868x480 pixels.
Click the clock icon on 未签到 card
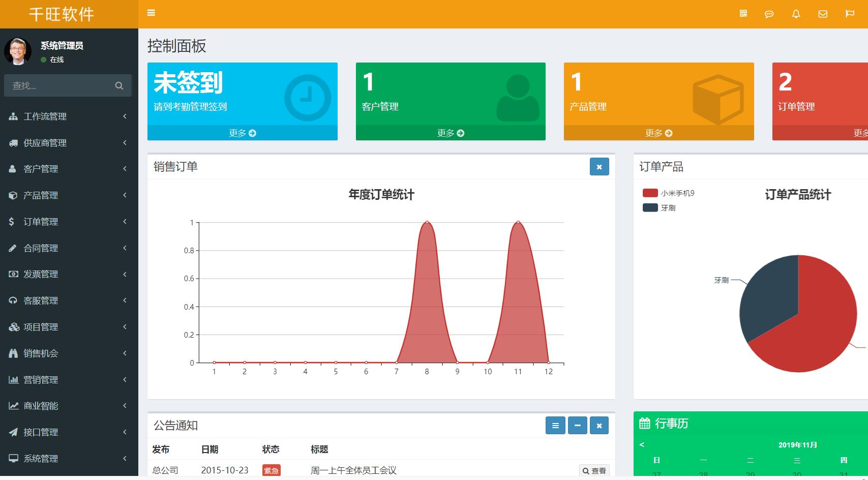[308, 98]
